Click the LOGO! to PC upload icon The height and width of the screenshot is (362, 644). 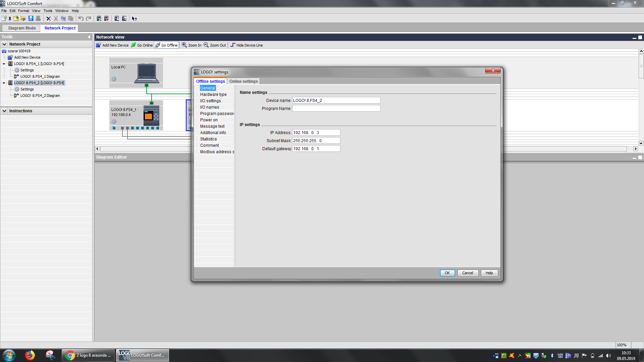[124, 18]
